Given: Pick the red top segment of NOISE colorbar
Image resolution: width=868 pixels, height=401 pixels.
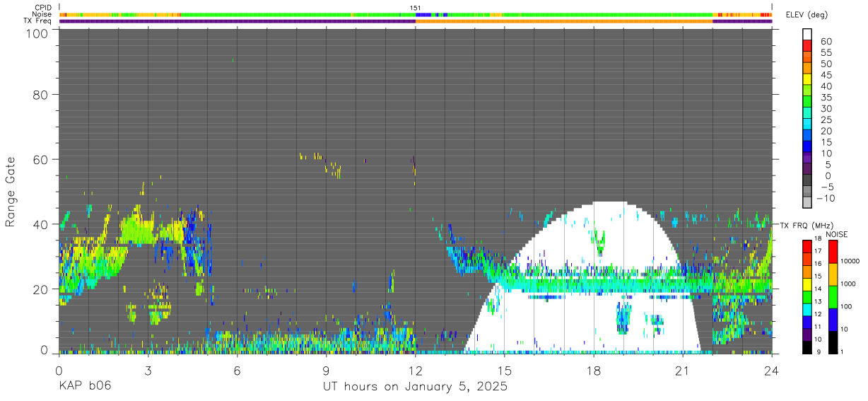Looking at the screenshot, I should pos(833,252).
